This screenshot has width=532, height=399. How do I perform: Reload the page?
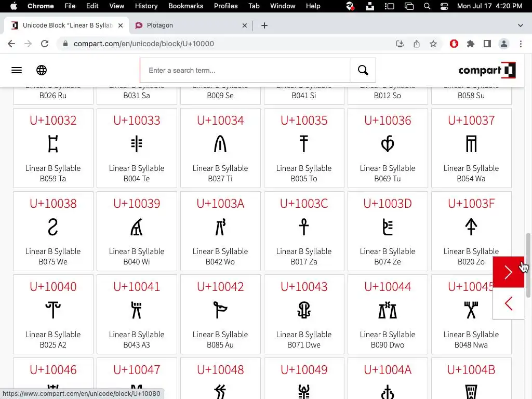(x=45, y=44)
